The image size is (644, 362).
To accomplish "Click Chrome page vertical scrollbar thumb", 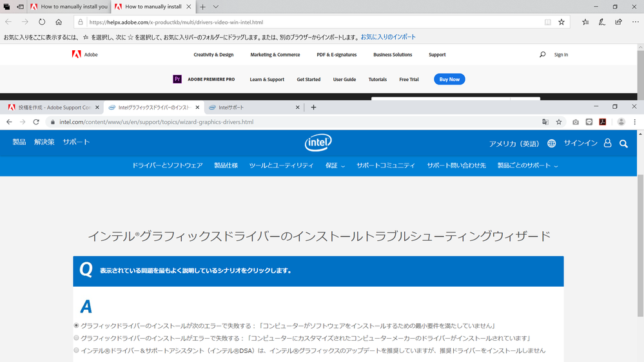I will coord(640,246).
